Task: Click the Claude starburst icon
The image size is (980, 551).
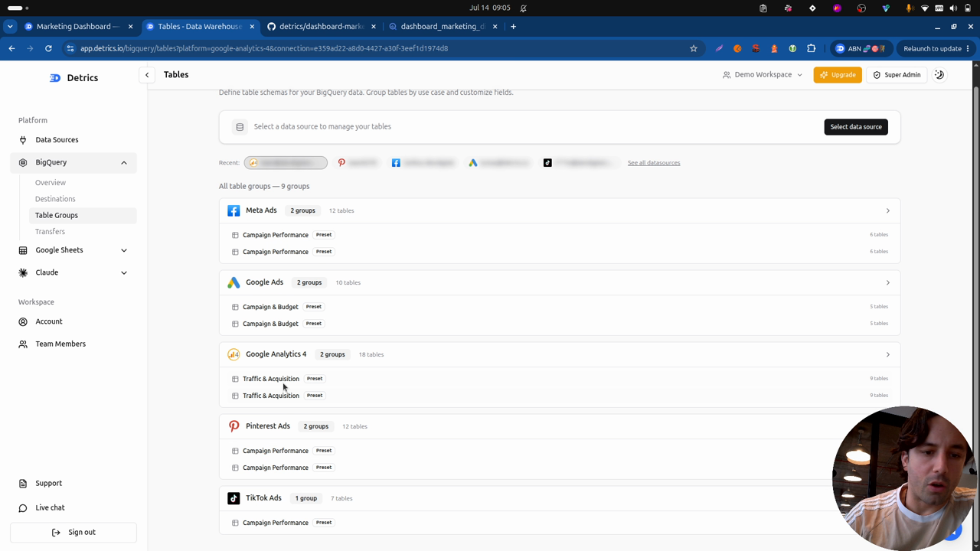Action: [x=23, y=272]
